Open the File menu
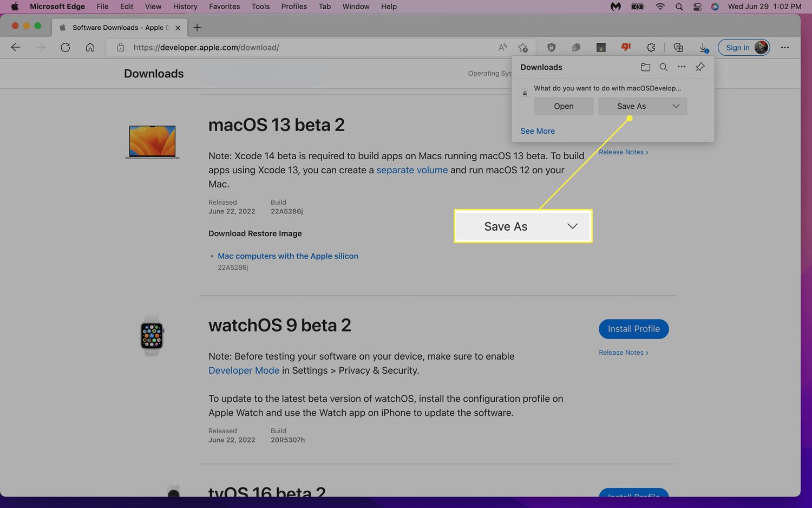This screenshot has width=812, height=508. point(102,6)
